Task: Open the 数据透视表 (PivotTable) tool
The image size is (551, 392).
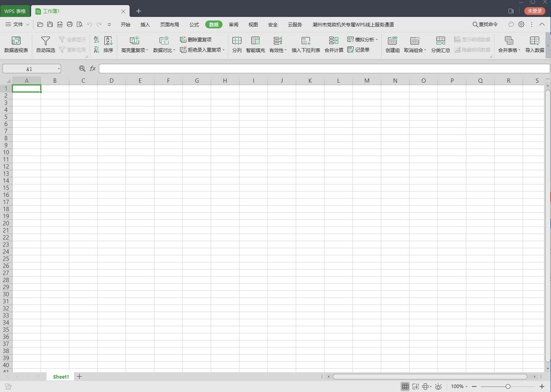Action: 16,44
